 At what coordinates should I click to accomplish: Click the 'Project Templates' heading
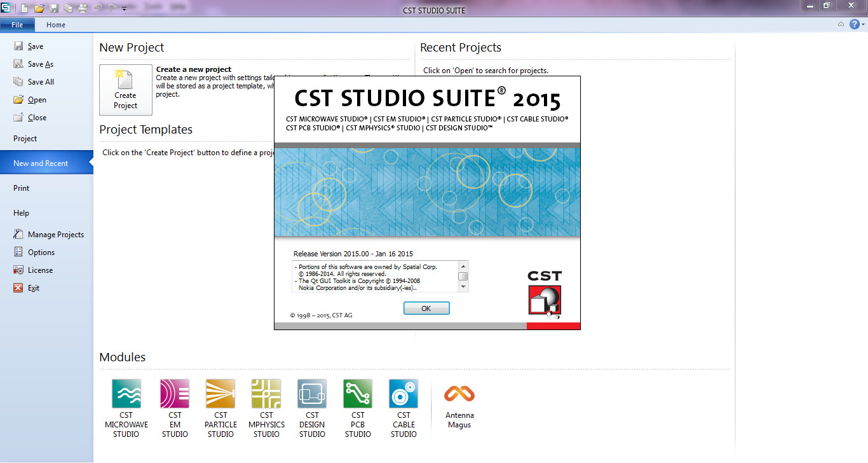pos(146,130)
